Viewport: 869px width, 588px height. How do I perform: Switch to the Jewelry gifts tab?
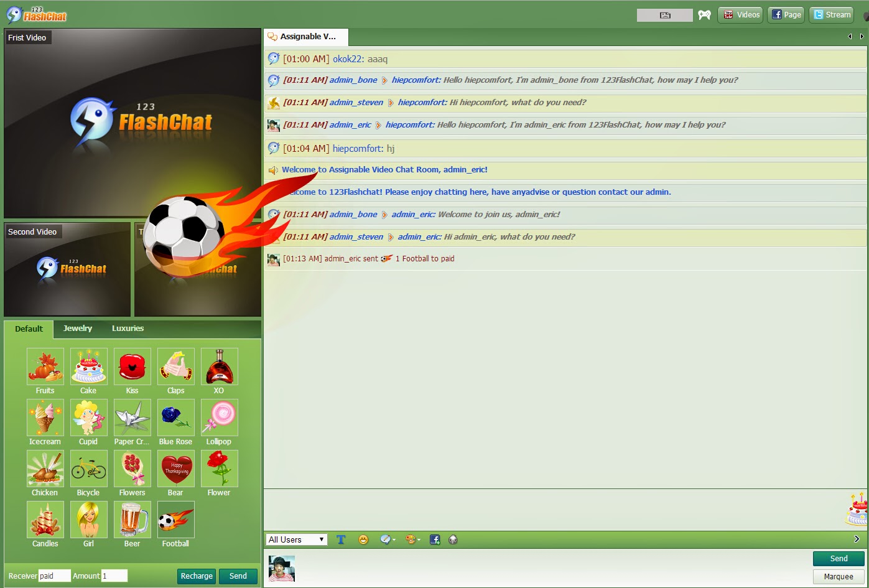(x=78, y=329)
